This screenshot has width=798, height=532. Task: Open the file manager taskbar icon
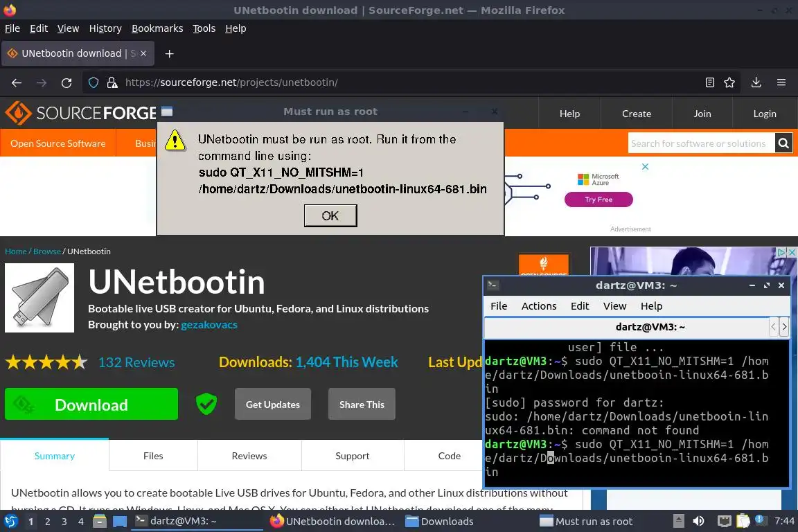coord(100,521)
